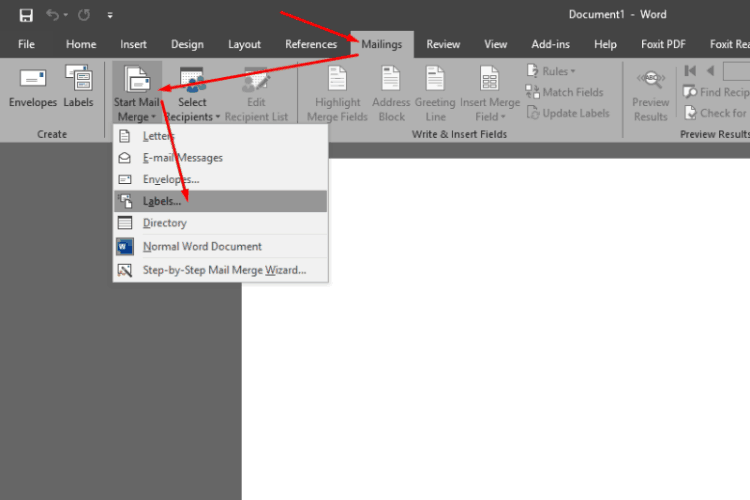
Task: Choose E-mail Messages from the menu
Action: 221,157
